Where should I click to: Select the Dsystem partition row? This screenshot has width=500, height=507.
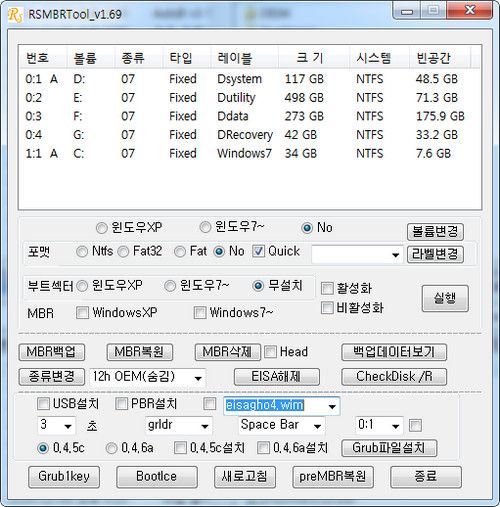point(250,79)
